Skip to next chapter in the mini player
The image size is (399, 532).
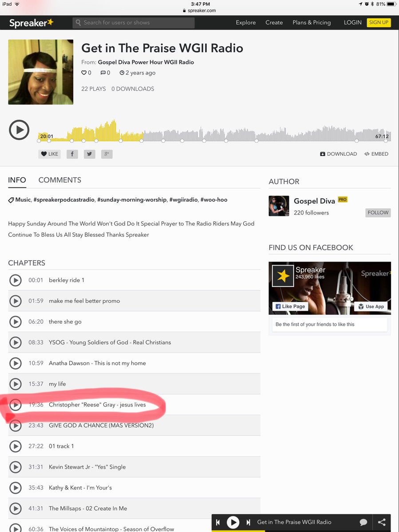[248, 522]
